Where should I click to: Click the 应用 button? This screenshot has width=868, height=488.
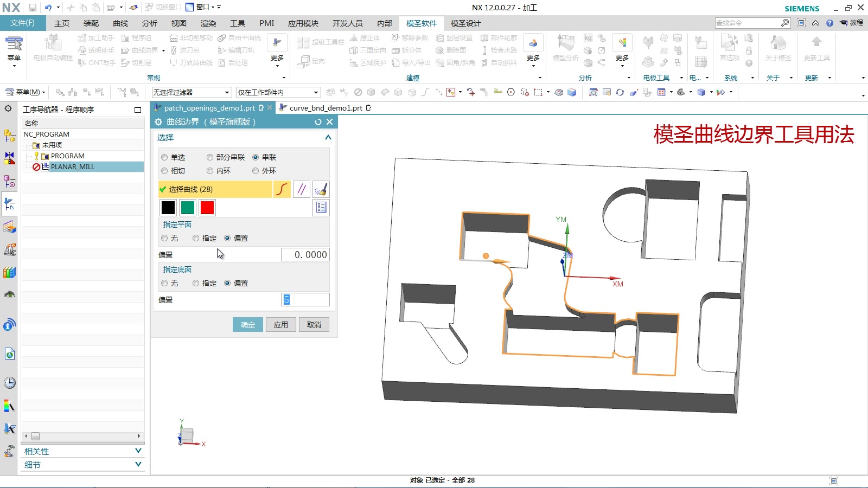pos(281,325)
